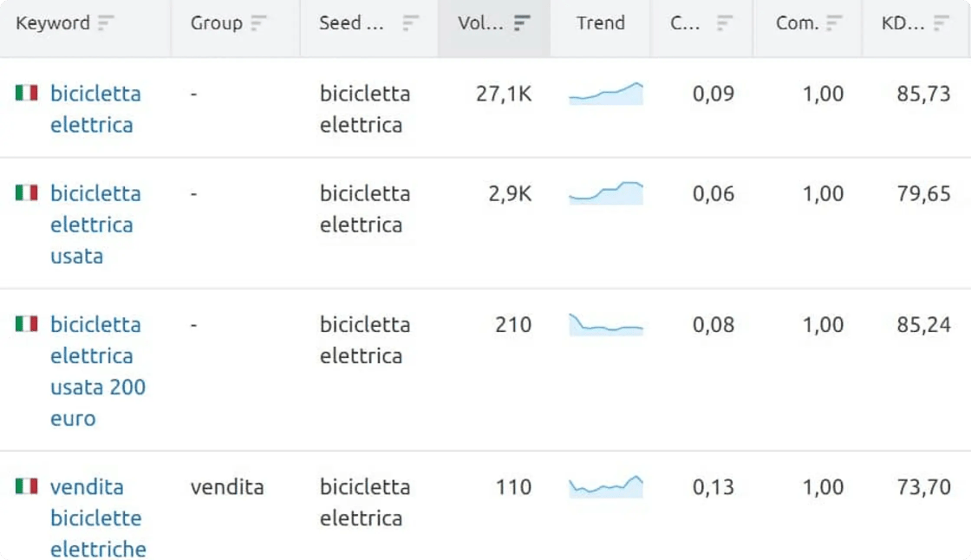Click the Keyword column header label
The height and width of the screenshot is (560, 971).
[x=53, y=23]
